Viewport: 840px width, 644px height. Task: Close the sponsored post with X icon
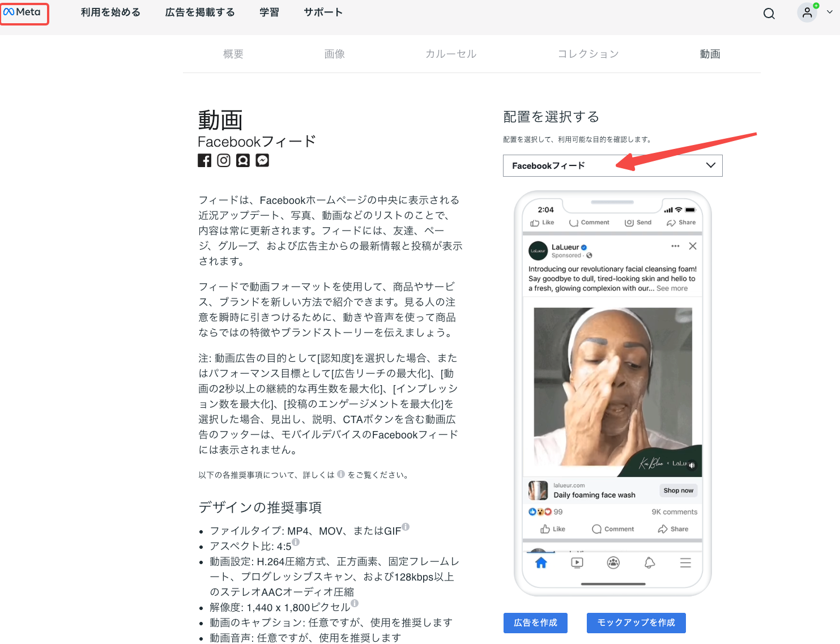click(x=692, y=246)
